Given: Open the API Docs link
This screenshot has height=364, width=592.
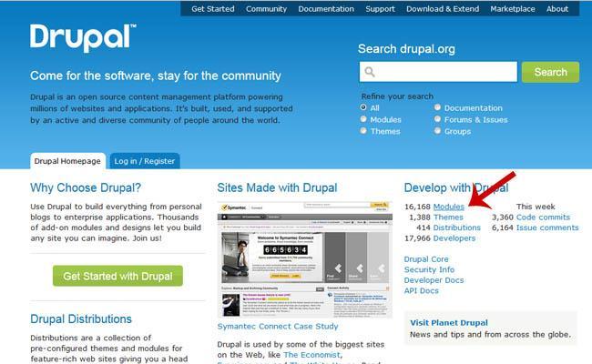Looking at the screenshot, I should coord(422,291).
